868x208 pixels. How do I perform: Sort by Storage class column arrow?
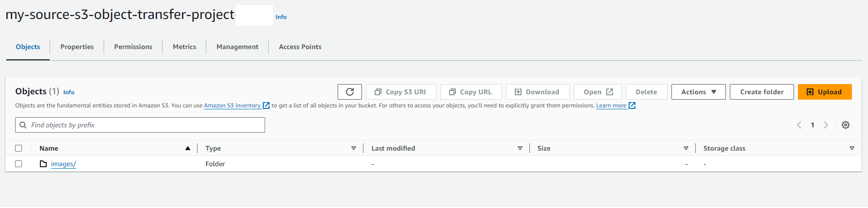click(852, 148)
